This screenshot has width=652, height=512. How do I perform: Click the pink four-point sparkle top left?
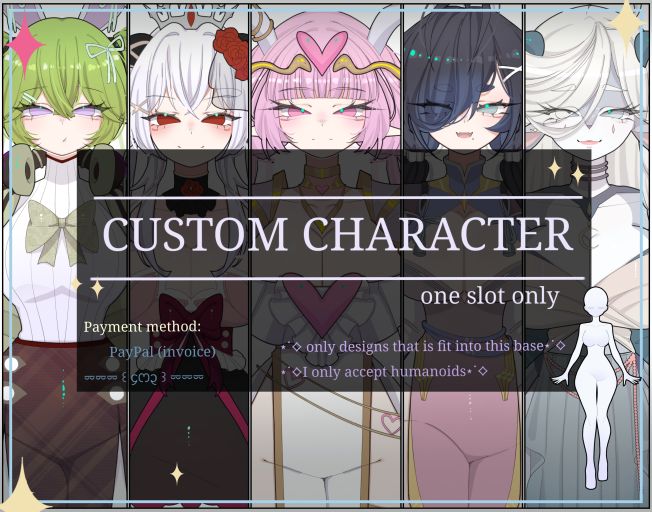coord(25,45)
